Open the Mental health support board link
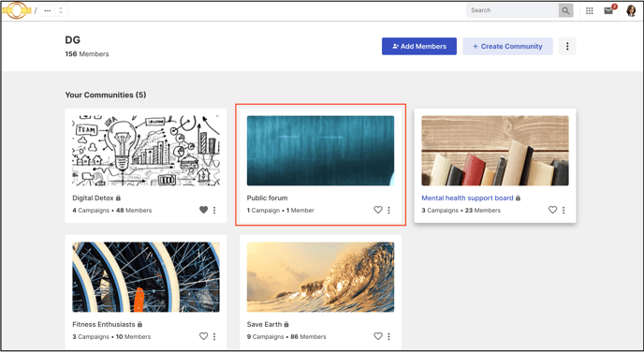Image resolution: width=644 pixels, height=352 pixels. pos(467,198)
